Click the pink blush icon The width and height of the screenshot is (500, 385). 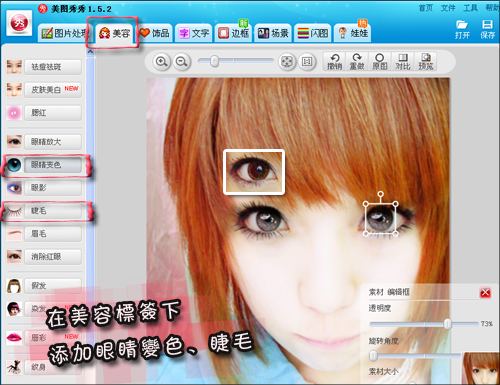pyautogui.click(x=14, y=113)
